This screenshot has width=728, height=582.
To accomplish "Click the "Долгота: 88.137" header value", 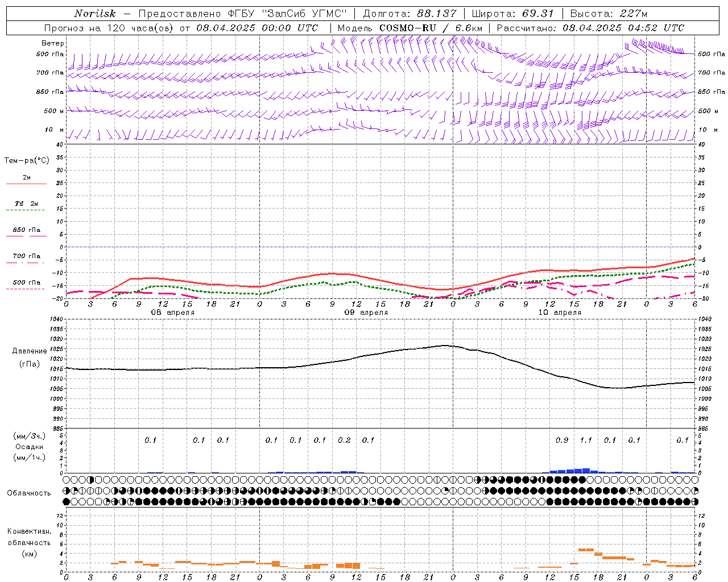I will point(409,14).
